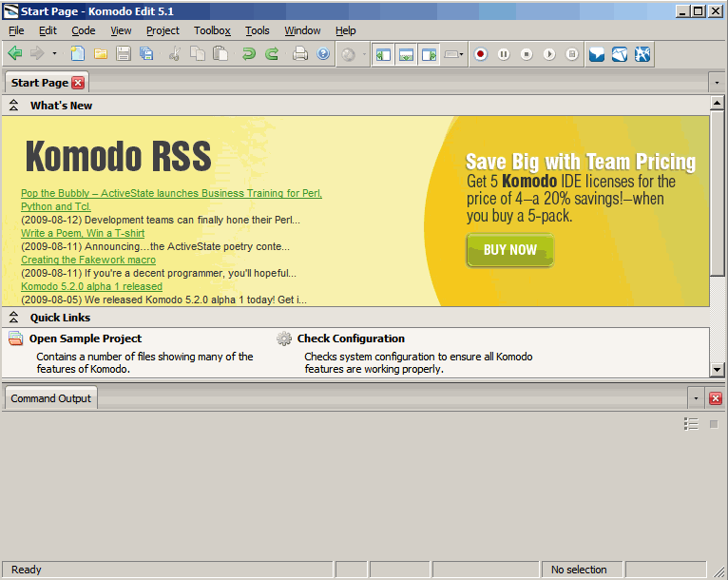
Task: Pause macro recording
Action: pos(504,54)
